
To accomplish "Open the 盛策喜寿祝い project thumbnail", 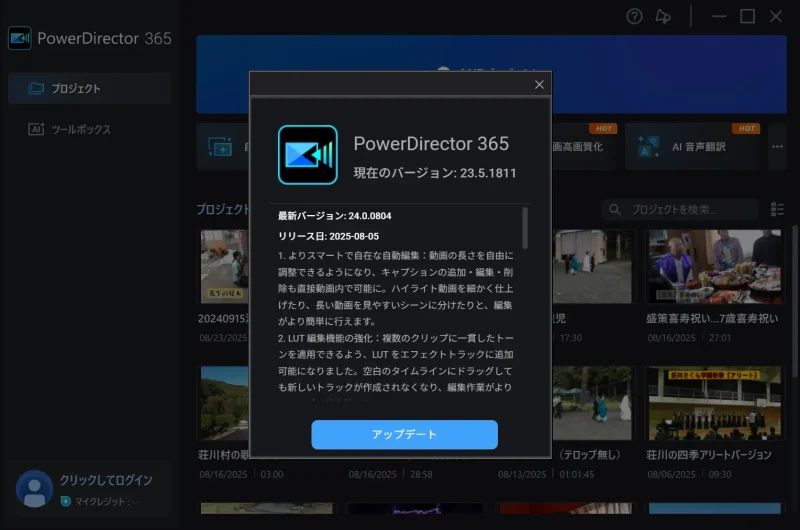I will pos(714,266).
